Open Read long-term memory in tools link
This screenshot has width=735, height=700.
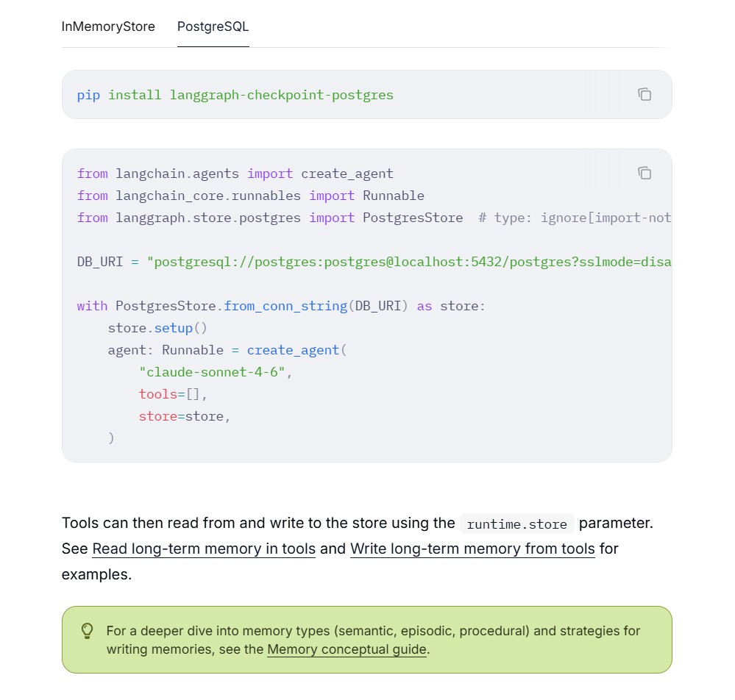point(204,549)
